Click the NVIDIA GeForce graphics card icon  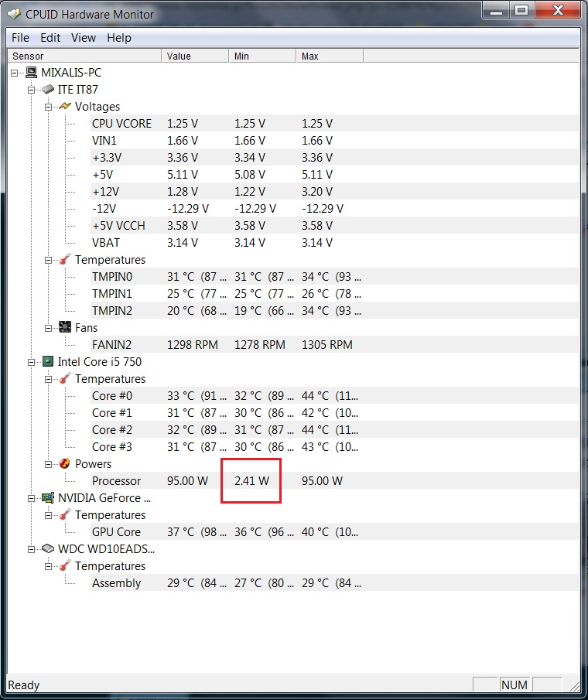tap(48, 498)
